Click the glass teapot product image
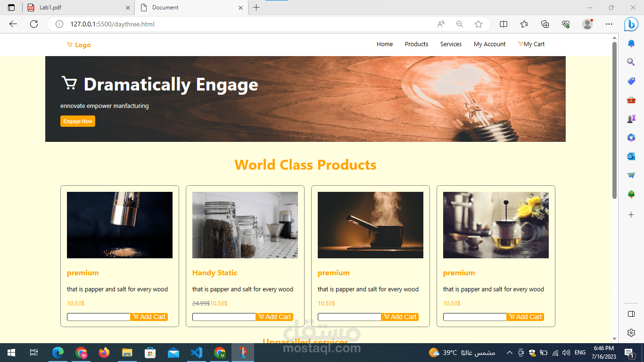644x362 pixels. [x=496, y=225]
